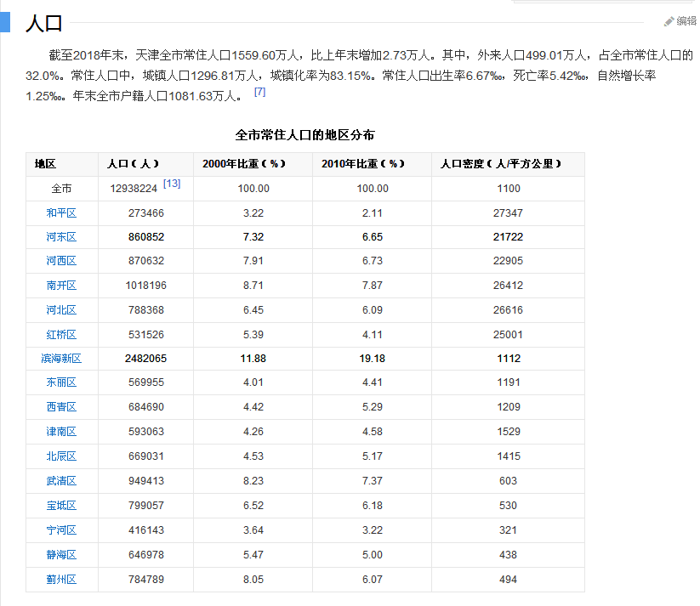Open the 红桥区 district link

(x=61, y=335)
